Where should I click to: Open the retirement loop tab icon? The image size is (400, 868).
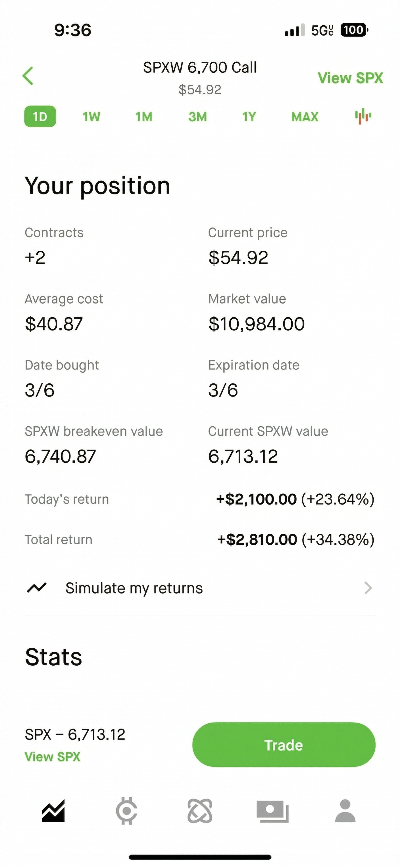[x=200, y=811]
